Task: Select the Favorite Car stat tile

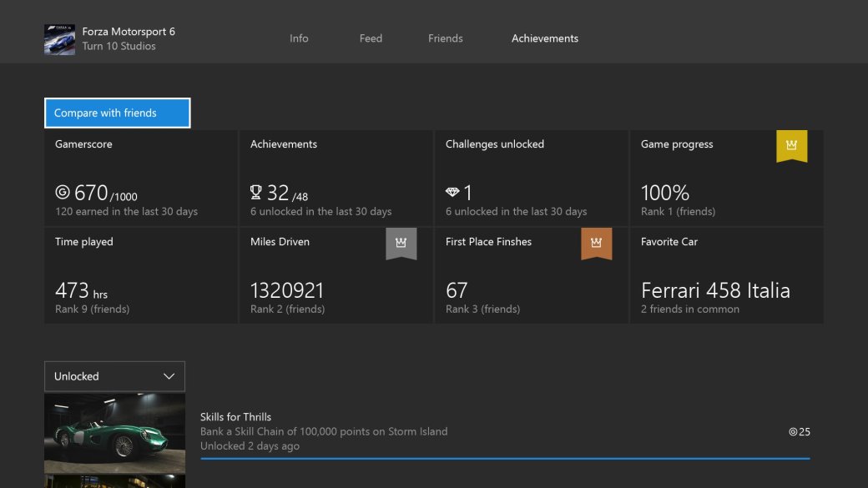Action: pyautogui.click(x=726, y=275)
